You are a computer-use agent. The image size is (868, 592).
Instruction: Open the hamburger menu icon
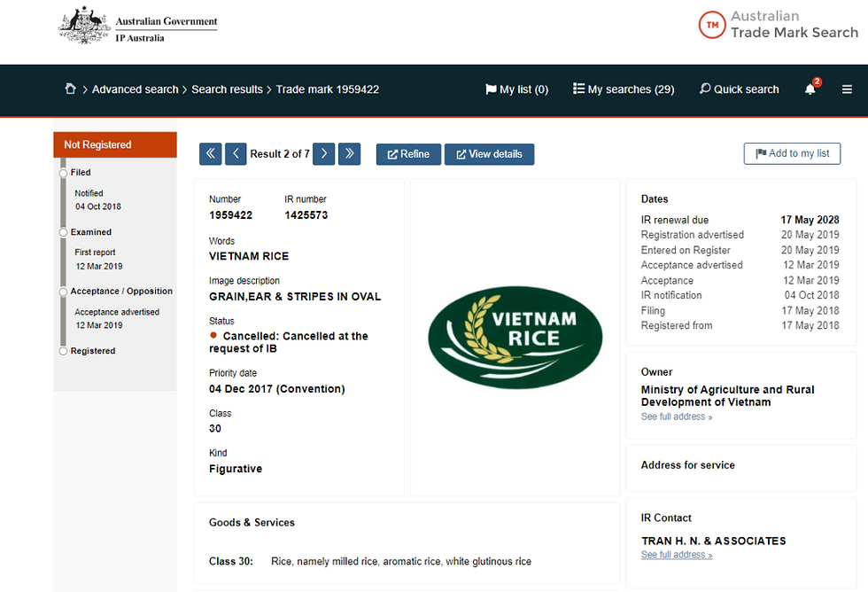847,90
